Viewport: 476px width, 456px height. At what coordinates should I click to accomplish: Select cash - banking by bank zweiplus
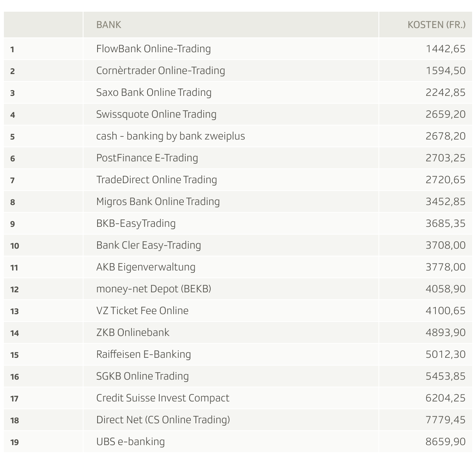171,136
